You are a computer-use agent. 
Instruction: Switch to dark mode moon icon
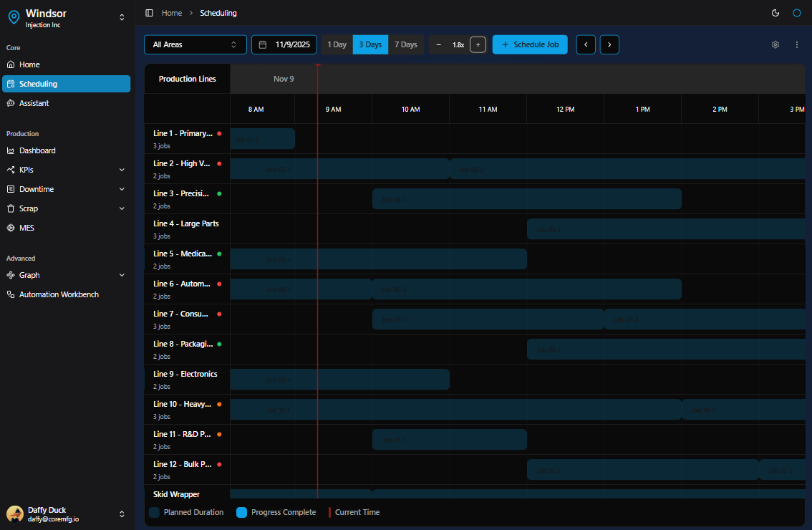point(775,13)
